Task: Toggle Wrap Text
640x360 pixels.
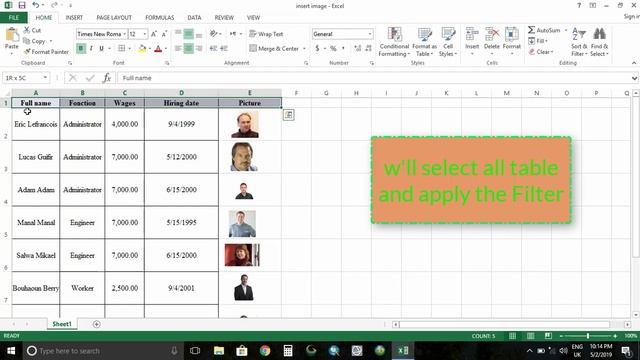Action: 266,34
